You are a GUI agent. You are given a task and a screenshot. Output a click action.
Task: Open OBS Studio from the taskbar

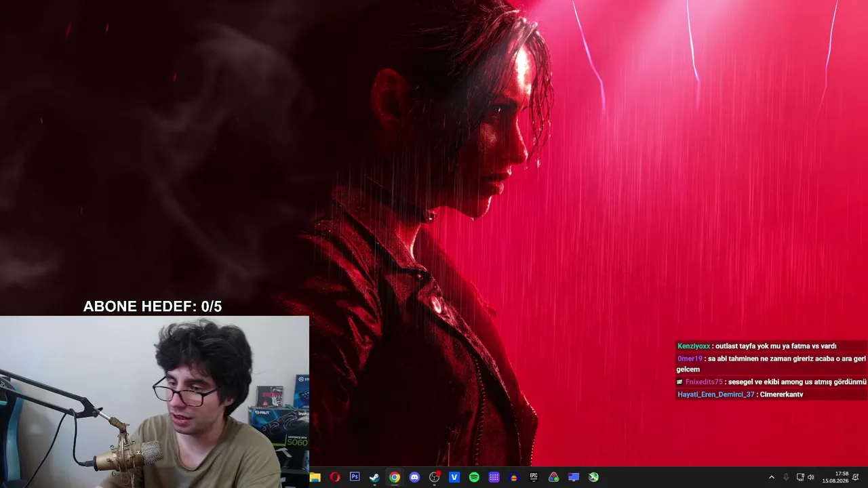[x=435, y=477]
